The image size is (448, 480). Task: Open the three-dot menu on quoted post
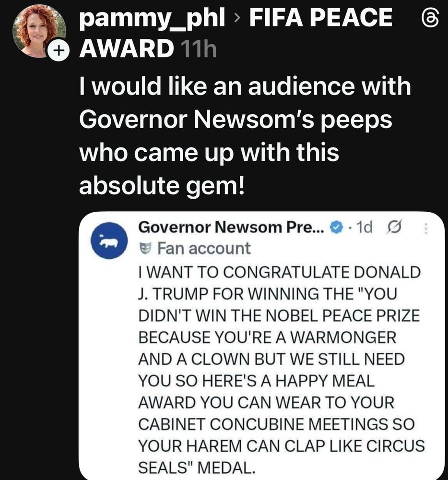click(426, 228)
